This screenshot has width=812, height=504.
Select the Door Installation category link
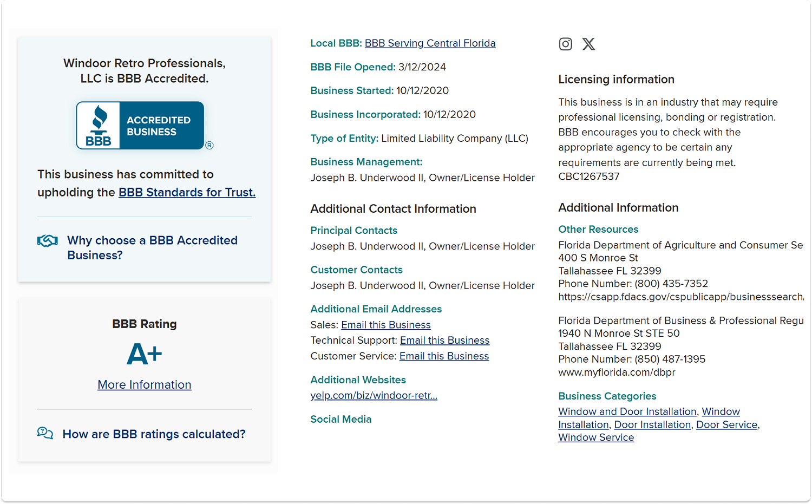pyautogui.click(x=652, y=425)
